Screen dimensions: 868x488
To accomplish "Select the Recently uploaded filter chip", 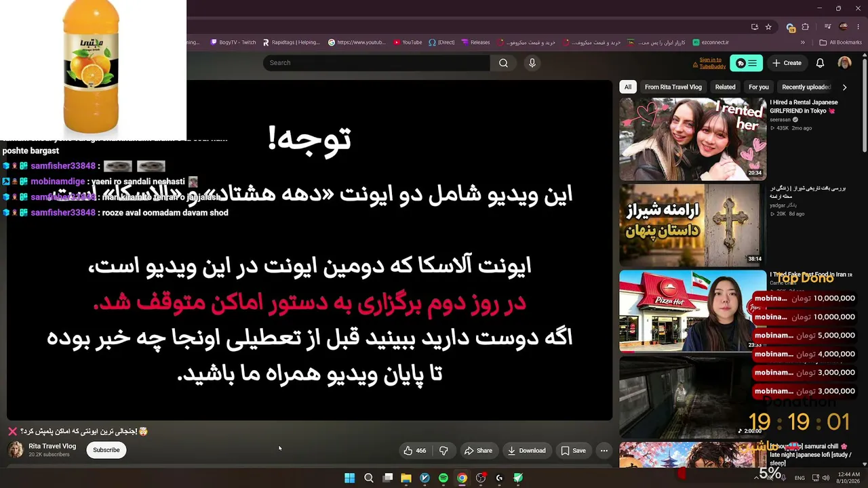I will 806,87.
